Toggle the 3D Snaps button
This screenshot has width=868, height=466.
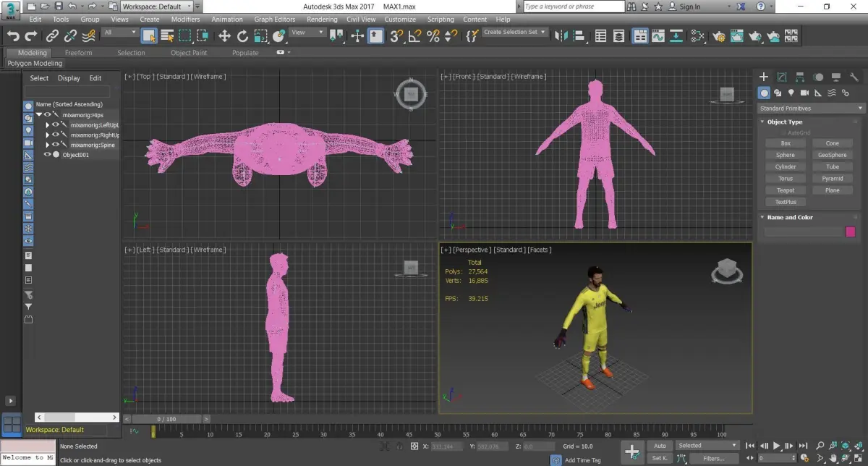click(x=396, y=35)
